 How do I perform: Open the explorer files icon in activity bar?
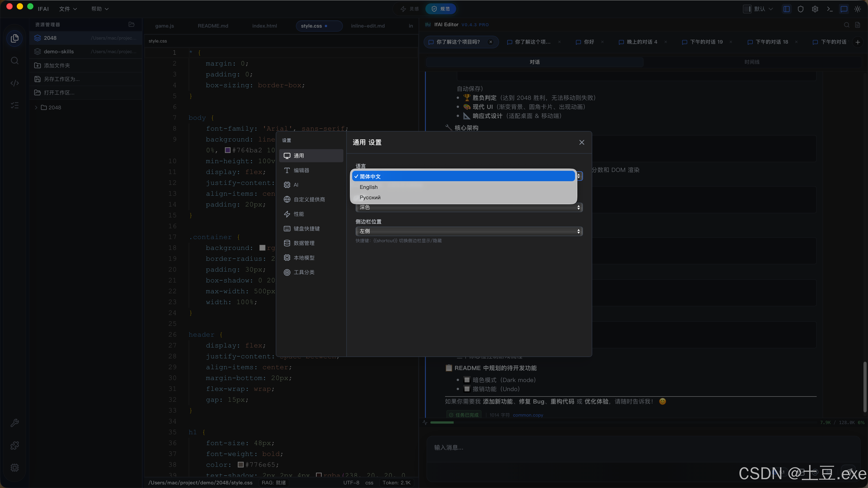[x=14, y=38]
